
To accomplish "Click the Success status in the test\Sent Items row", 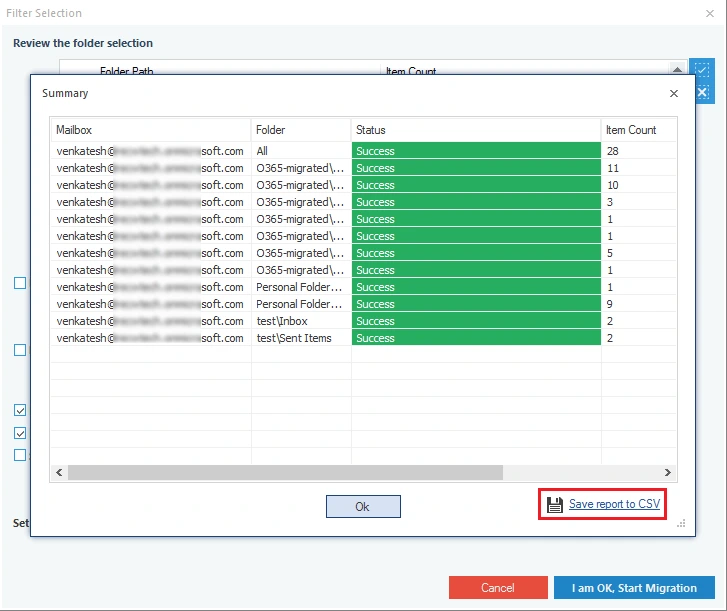I will point(476,338).
